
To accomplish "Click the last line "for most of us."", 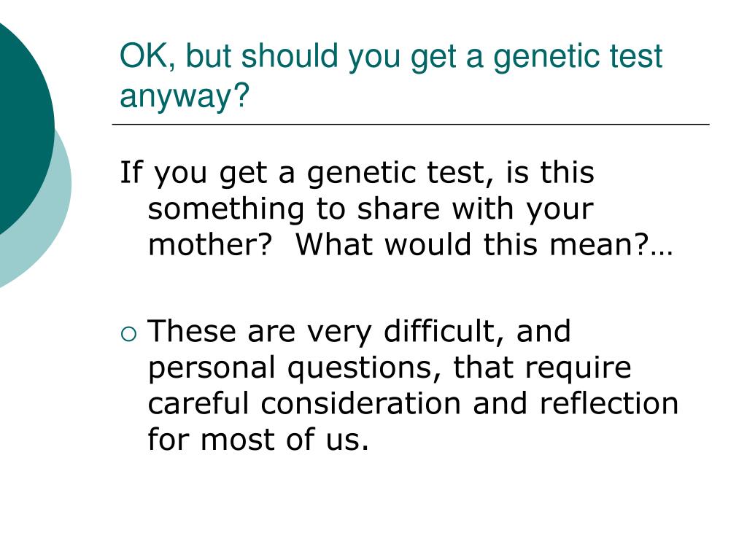I will (258, 439).
